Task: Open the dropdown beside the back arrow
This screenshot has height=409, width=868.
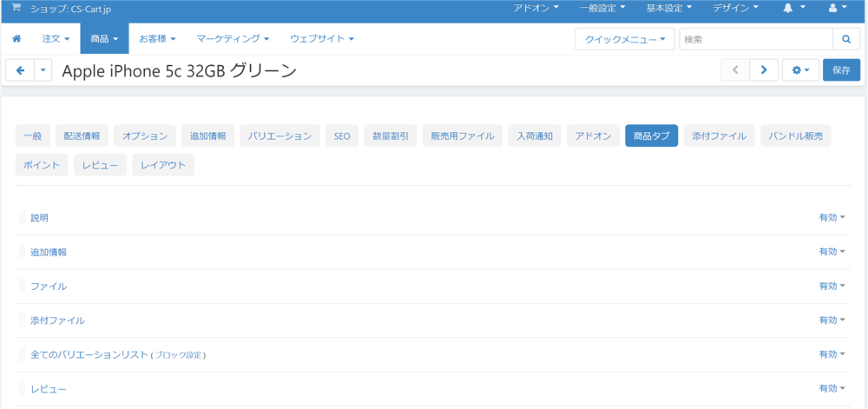Action: [x=43, y=71]
